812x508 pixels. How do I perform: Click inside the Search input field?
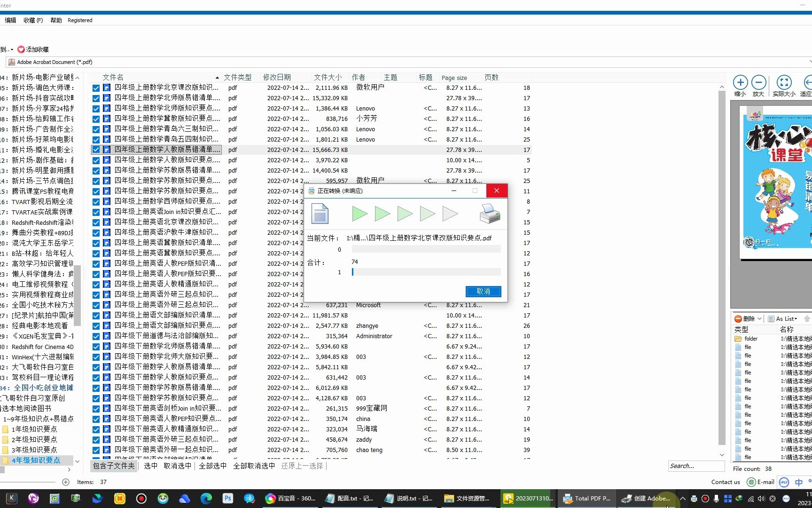tap(696, 466)
